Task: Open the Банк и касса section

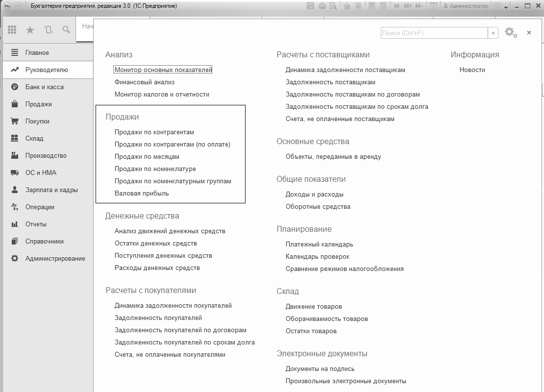Action: 48,87
